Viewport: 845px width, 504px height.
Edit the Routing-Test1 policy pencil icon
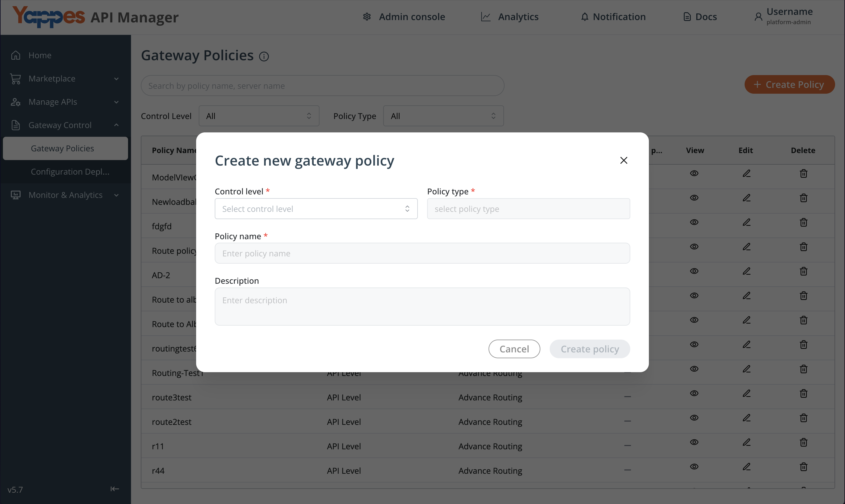(x=746, y=369)
